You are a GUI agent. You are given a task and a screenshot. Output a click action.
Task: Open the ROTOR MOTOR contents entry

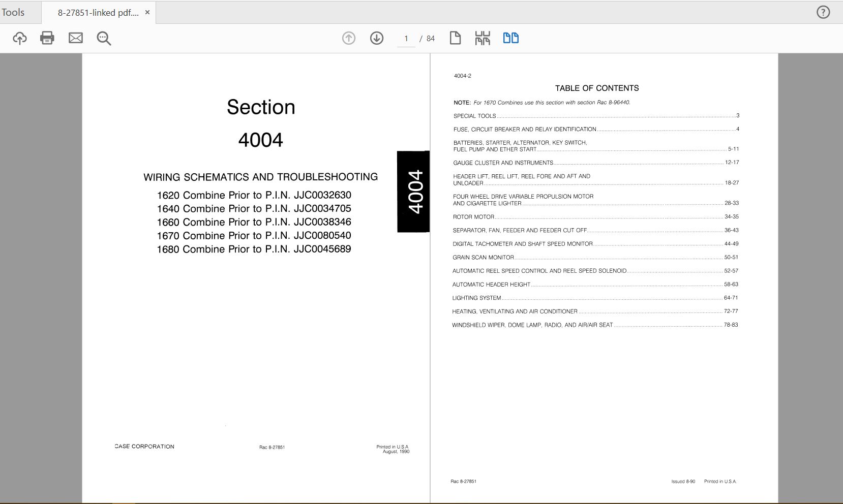[x=596, y=216]
